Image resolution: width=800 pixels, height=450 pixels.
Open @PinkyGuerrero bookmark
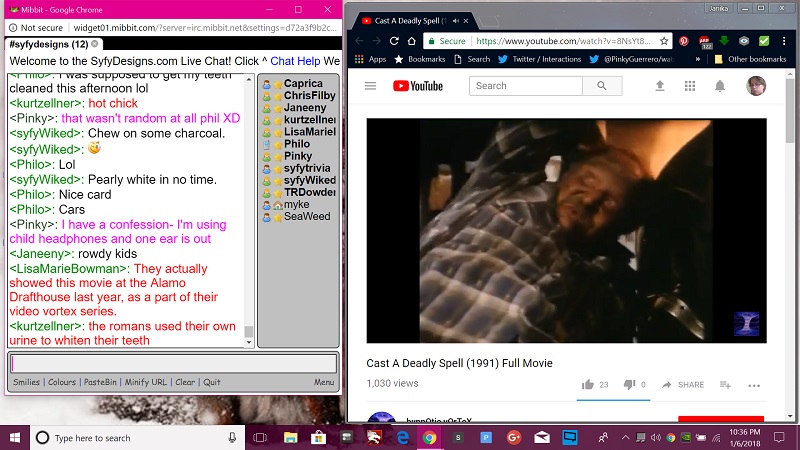point(632,59)
